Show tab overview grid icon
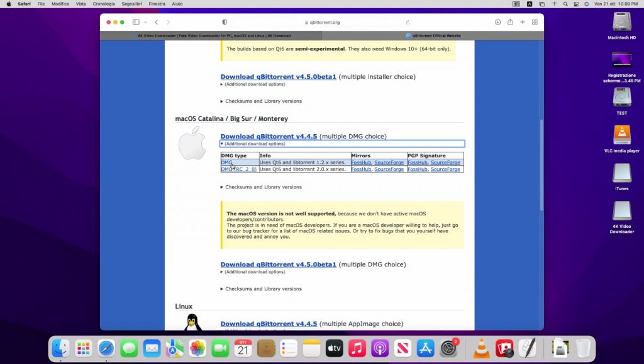Viewport: 644px width, 364px height. 534,22
